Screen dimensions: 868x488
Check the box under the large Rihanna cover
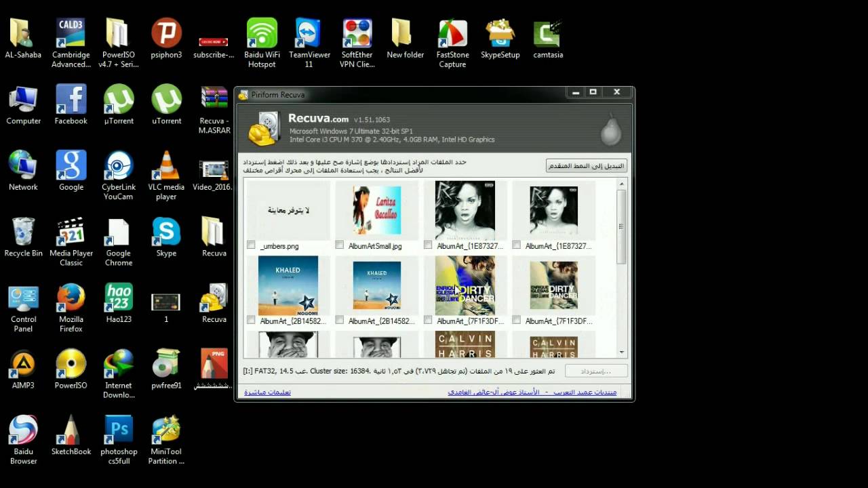[428, 245]
